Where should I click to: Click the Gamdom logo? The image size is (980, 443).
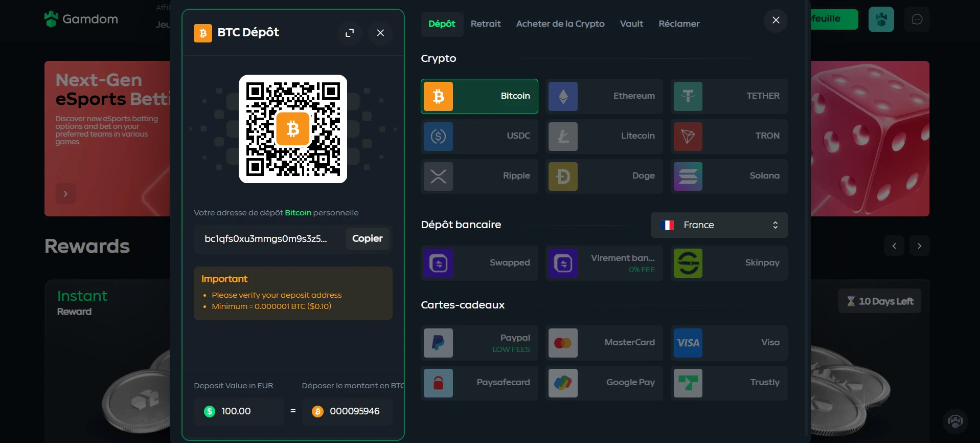pyautogui.click(x=81, y=19)
